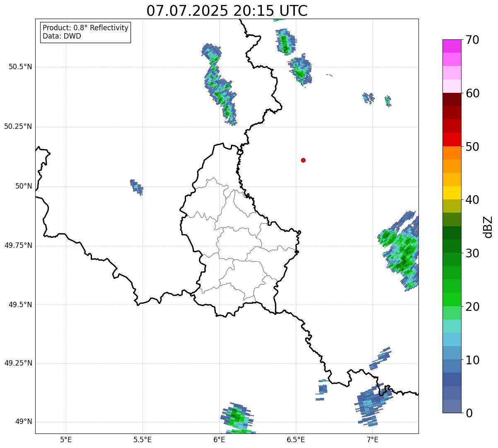
Task: Click the colorbar tick label 40
Action: click(x=472, y=200)
